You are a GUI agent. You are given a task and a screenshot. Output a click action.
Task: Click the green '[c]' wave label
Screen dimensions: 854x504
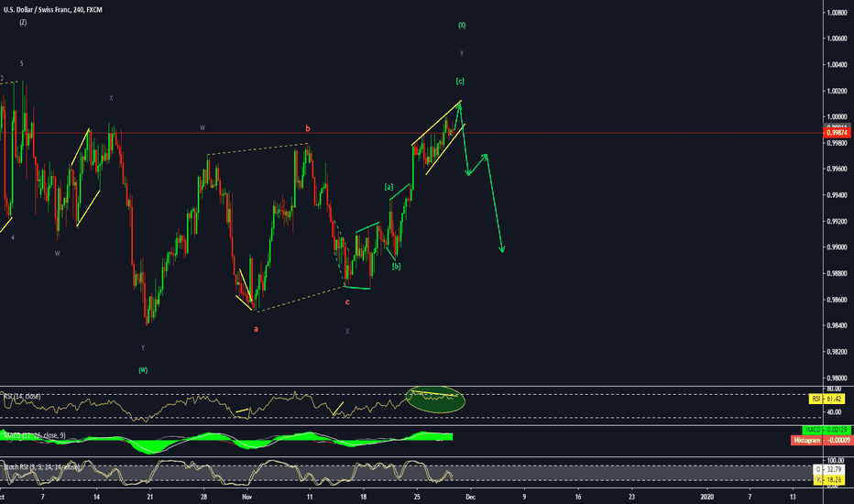click(x=460, y=82)
